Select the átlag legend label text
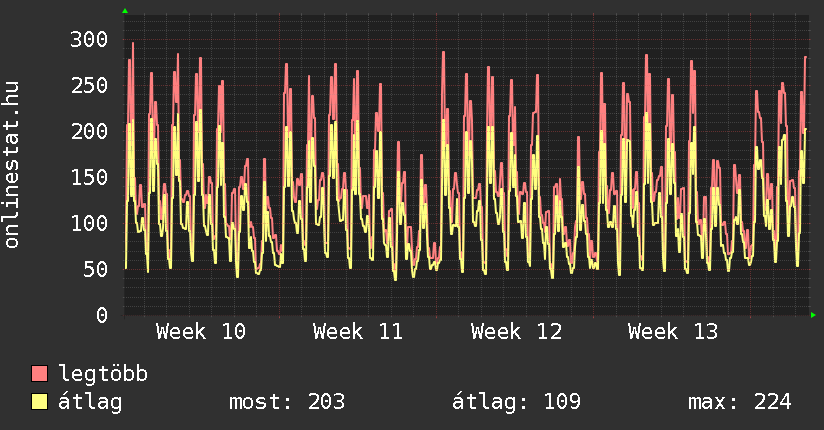 [x=90, y=402]
